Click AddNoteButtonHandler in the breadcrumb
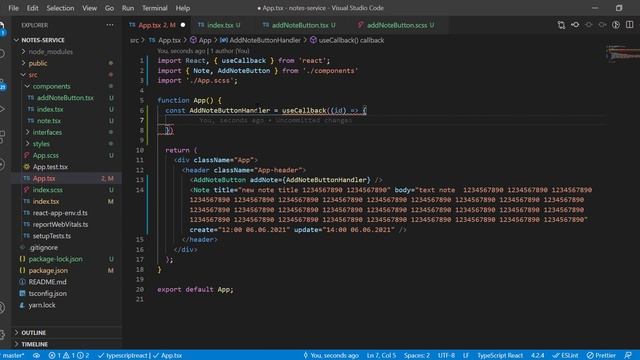 tap(261, 40)
